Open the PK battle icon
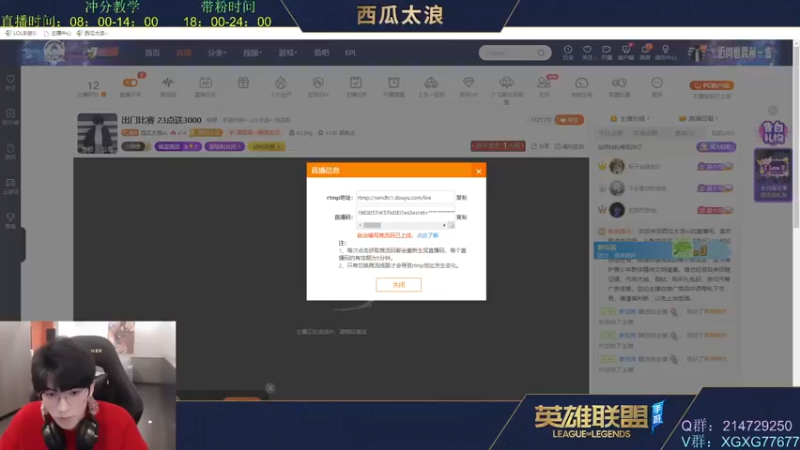The image size is (800, 450). click(x=318, y=83)
